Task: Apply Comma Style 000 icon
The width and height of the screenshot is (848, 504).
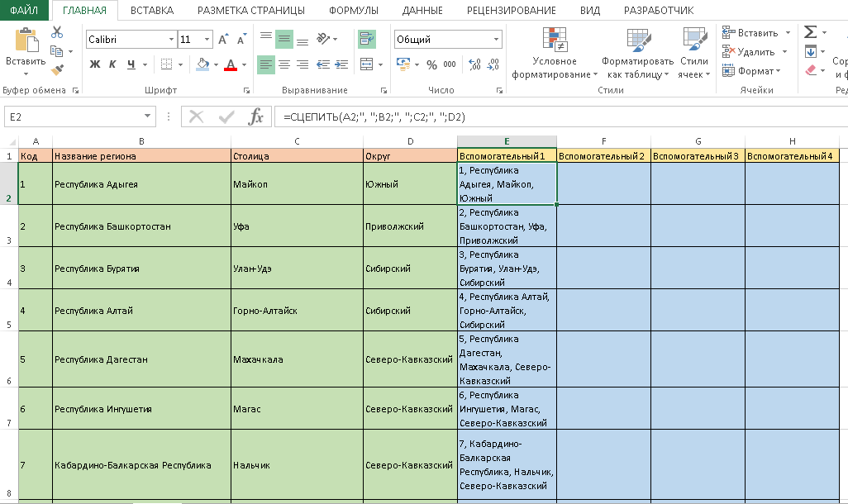Action: click(450, 64)
